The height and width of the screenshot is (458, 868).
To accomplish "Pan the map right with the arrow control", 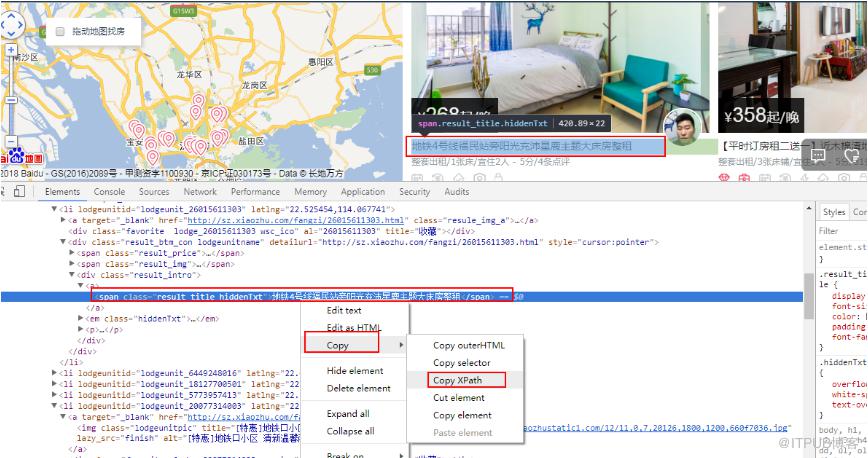I will [x=21, y=24].
